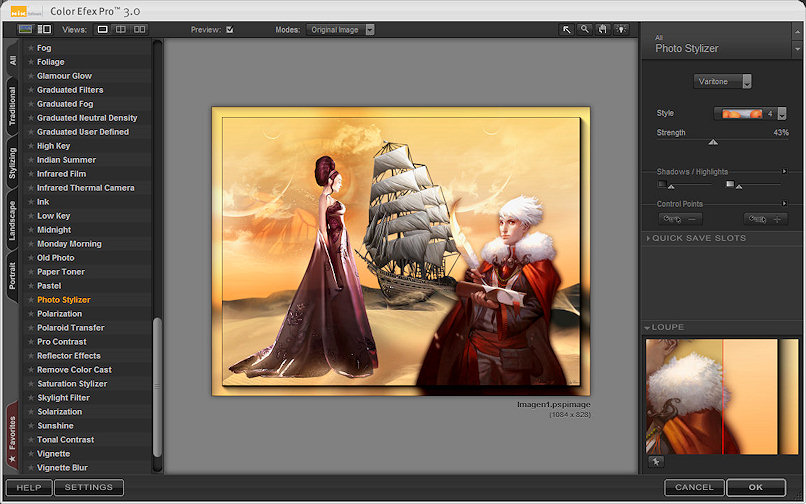This screenshot has height=504, width=806.
Task: Toggle favorite star for Sunshine filter
Action: pos(31,426)
